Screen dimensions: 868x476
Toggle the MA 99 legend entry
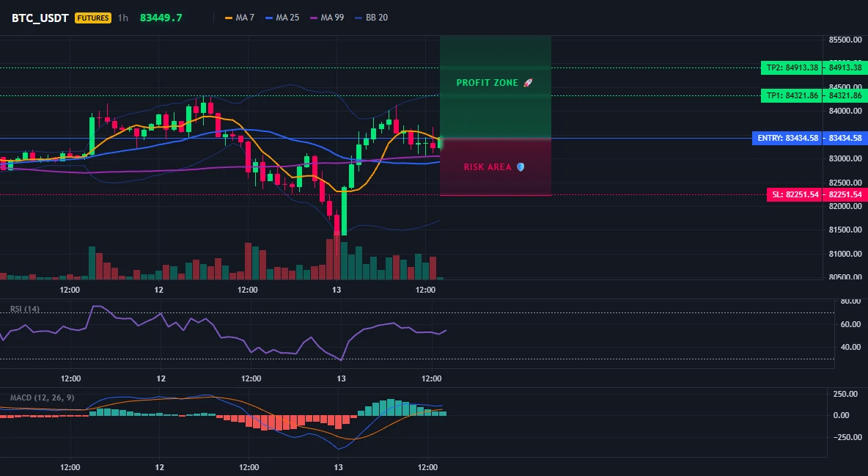pyautogui.click(x=327, y=18)
